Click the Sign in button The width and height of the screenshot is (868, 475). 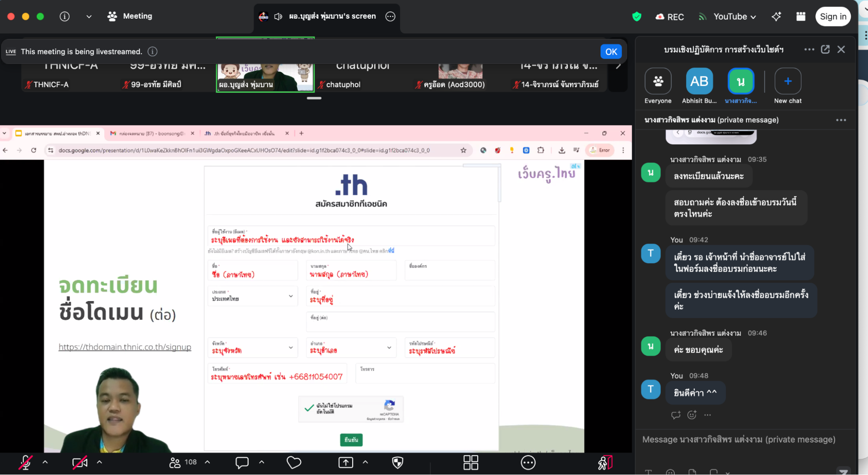coord(832,16)
